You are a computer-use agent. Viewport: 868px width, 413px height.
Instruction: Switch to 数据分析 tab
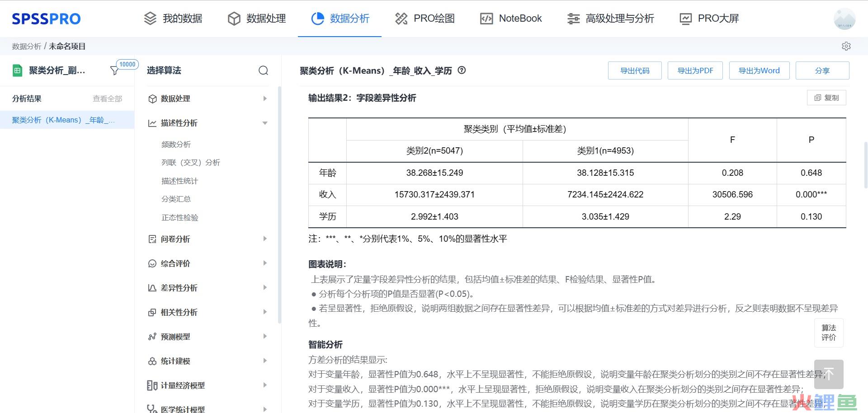[340, 19]
